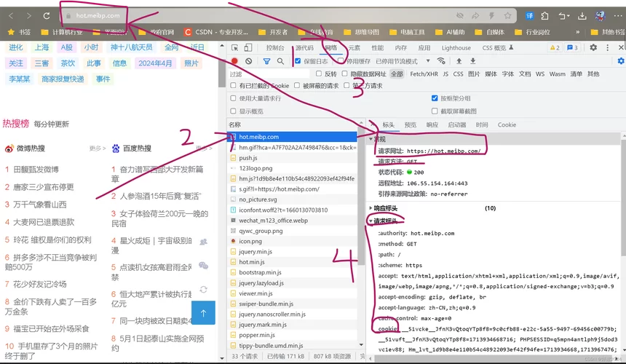Enable the 停用缓存 checkbox
Viewport: 626px width, 364px height.
pos(340,61)
